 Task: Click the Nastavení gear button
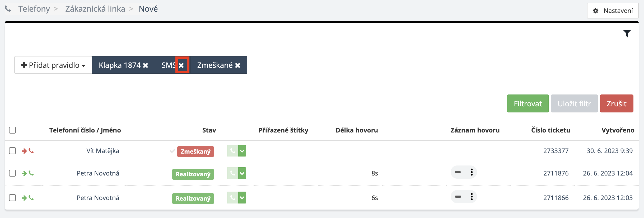pos(613,11)
